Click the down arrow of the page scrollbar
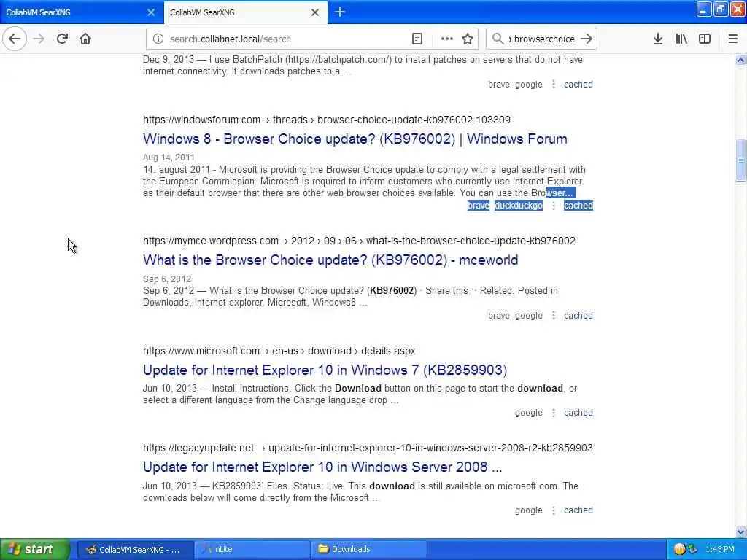747x560 pixels. click(741, 532)
